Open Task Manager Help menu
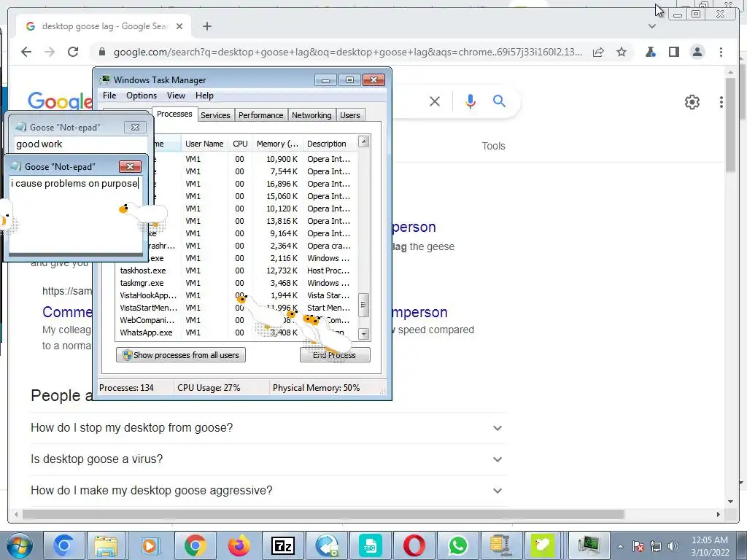The height and width of the screenshot is (560, 747). point(204,96)
